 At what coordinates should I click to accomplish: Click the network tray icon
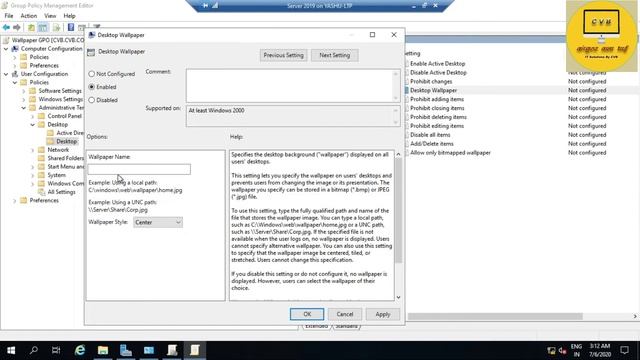tap(551, 351)
